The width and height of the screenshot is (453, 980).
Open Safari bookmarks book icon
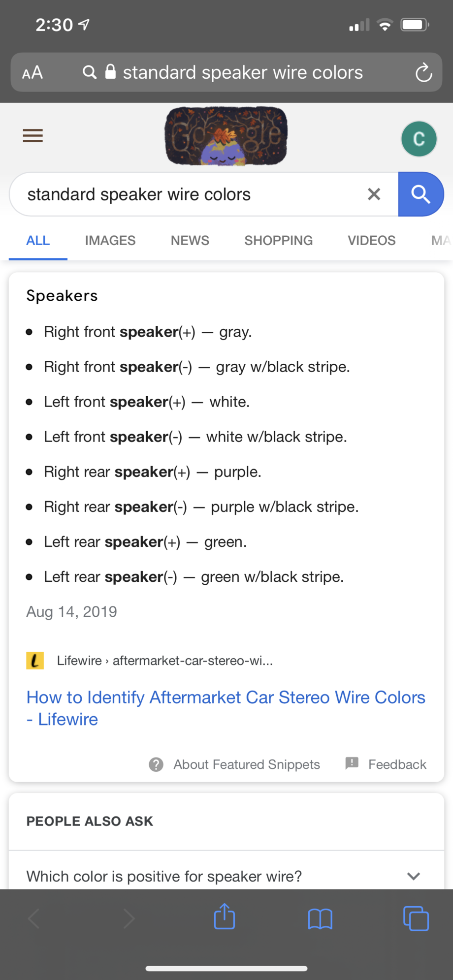[x=320, y=918]
